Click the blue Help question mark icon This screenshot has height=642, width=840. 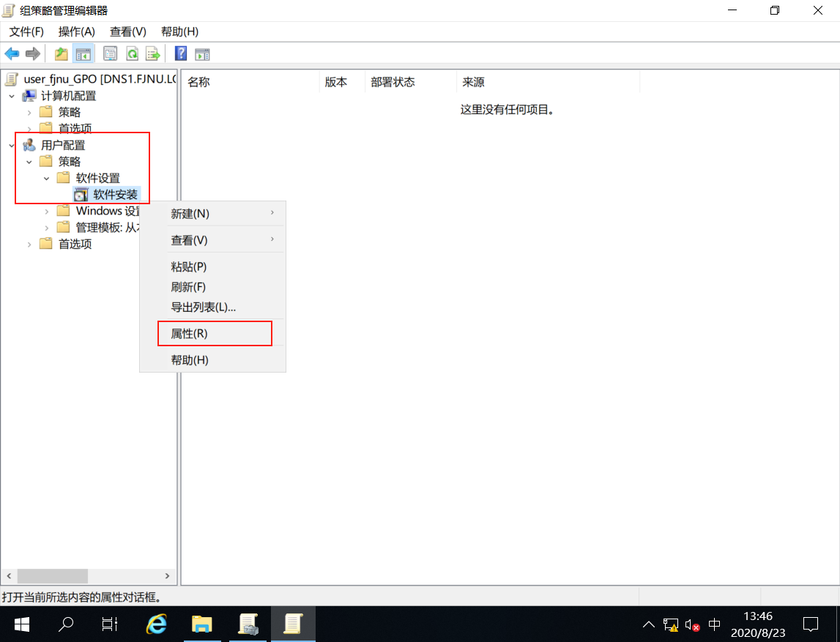point(181,53)
